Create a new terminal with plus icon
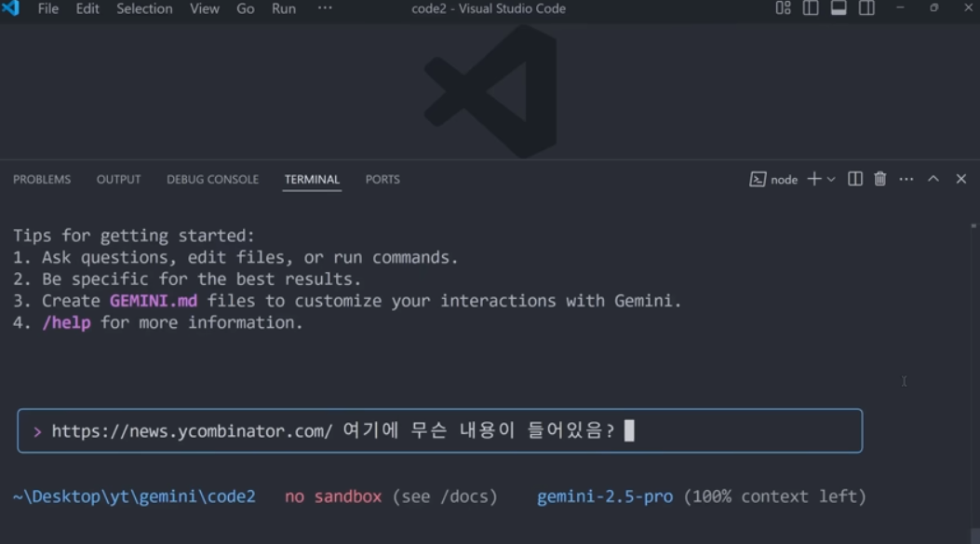The height and width of the screenshot is (544, 980). point(813,179)
